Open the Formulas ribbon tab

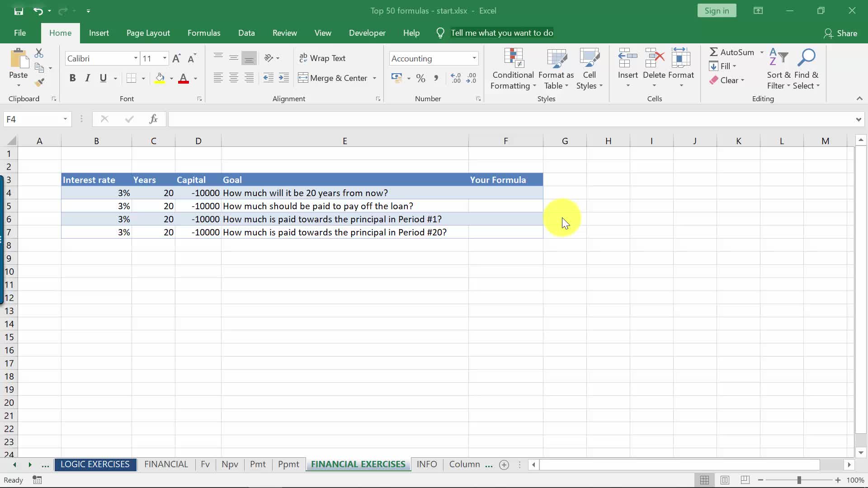pyautogui.click(x=204, y=33)
